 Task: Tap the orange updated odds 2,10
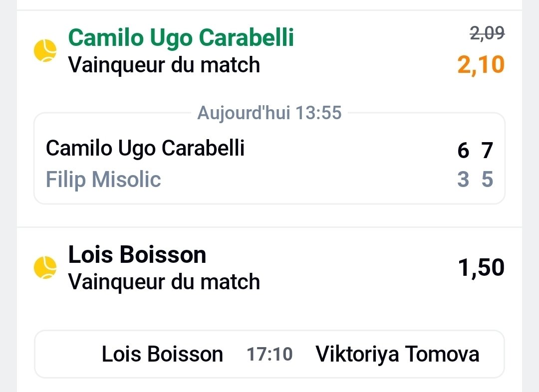click(x=481, y=65)
